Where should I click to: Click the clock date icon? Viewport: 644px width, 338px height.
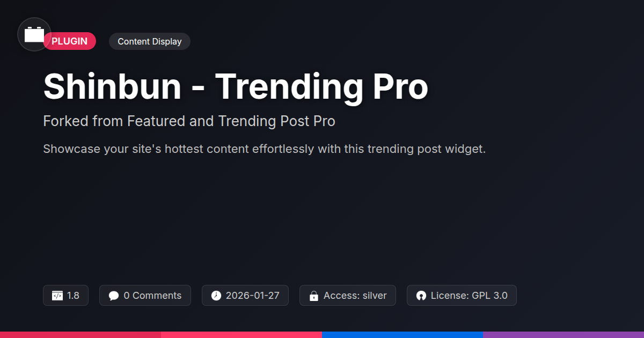(x=216, y=296)
